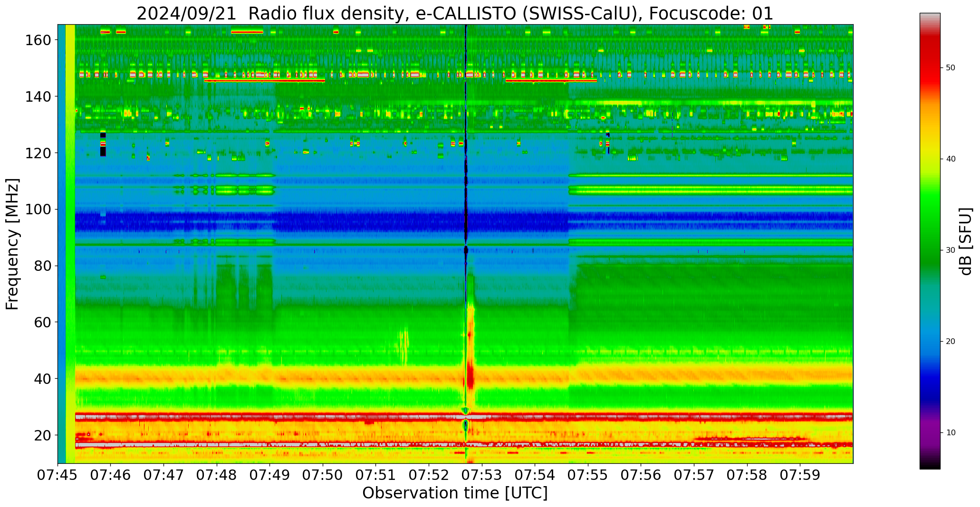Click the dB color scale bar

[930, 241]
